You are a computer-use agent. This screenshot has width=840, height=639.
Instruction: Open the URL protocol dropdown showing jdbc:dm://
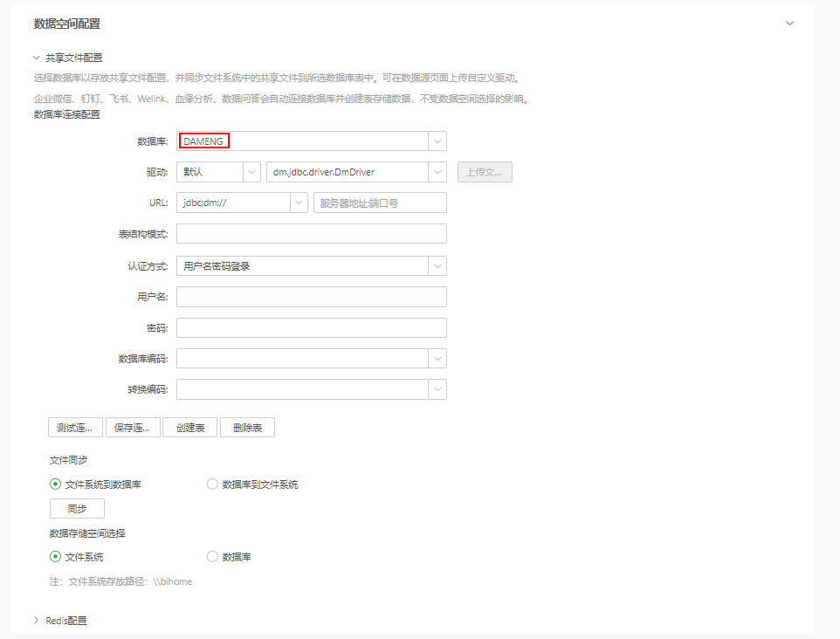tap(297, 202)
